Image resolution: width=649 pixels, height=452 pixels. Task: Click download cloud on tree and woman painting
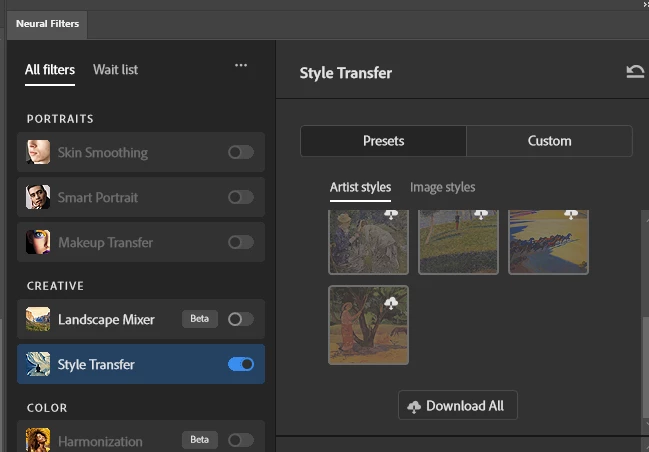coord(391,303)
